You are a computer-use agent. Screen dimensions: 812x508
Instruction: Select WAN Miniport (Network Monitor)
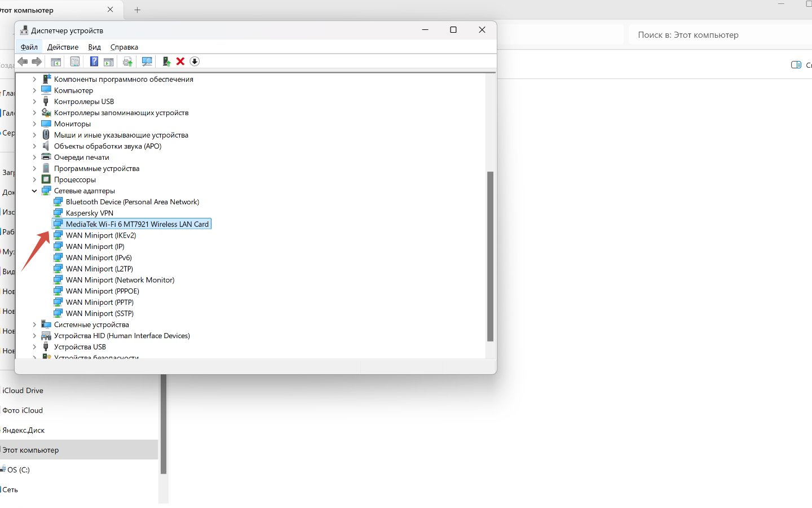click(x=120, y=280)
